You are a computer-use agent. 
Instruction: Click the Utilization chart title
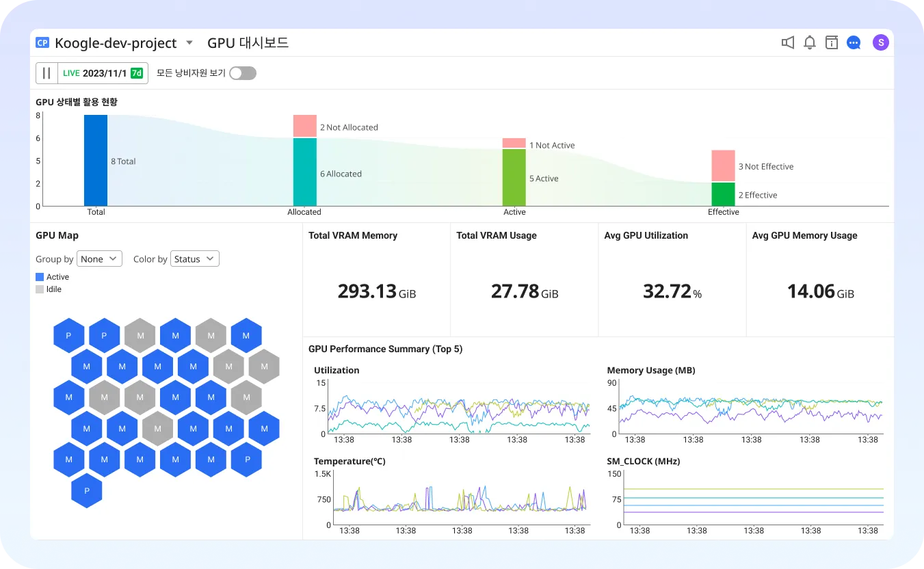(336, 370)
